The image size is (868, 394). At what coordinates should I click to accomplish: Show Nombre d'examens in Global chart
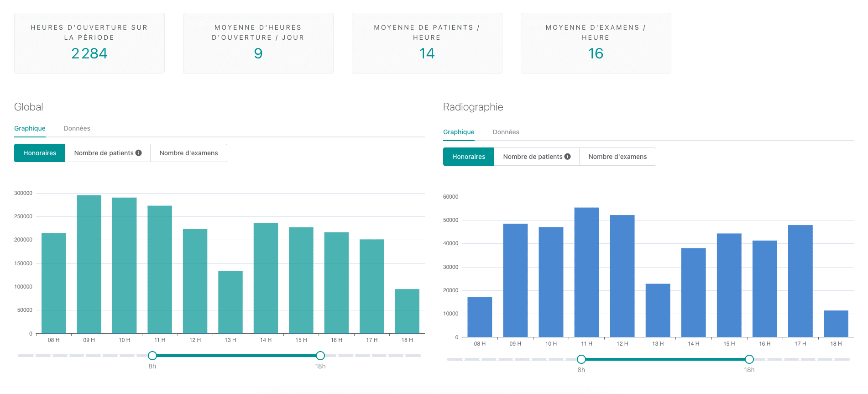[188, 153]
